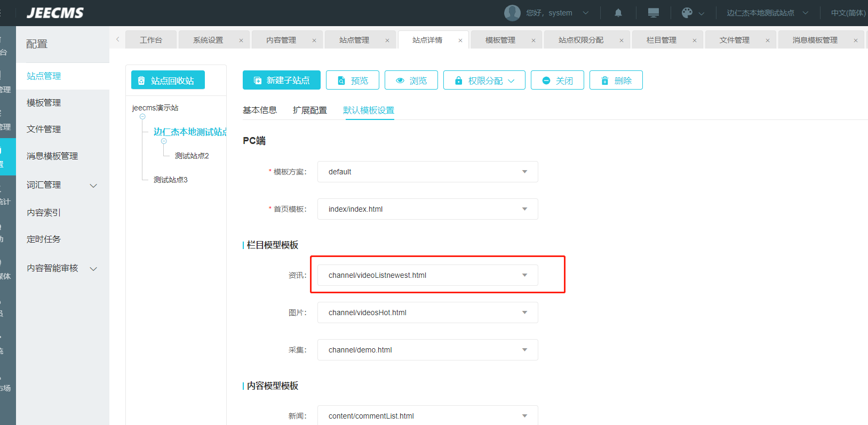Open 站点管理 in the sidebar
The width and height of the screenshot is (868, 425).
(x=62, y=76)
